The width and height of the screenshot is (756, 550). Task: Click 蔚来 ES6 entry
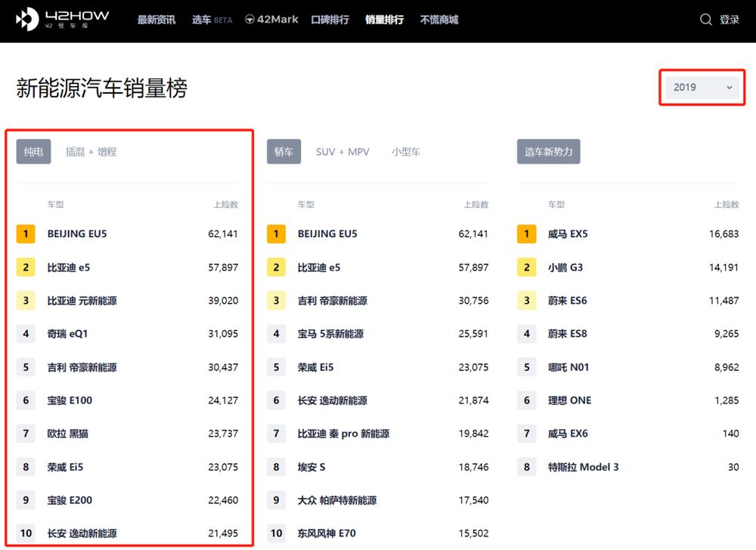click(568, 301)
